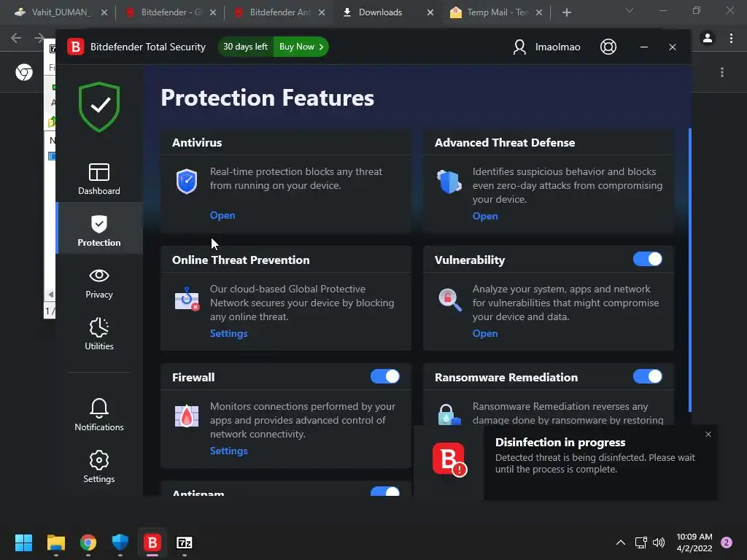This screenshot has width=747, height=560.
Task: Open Advanced Threat Defense link
Action: [485, 216]
